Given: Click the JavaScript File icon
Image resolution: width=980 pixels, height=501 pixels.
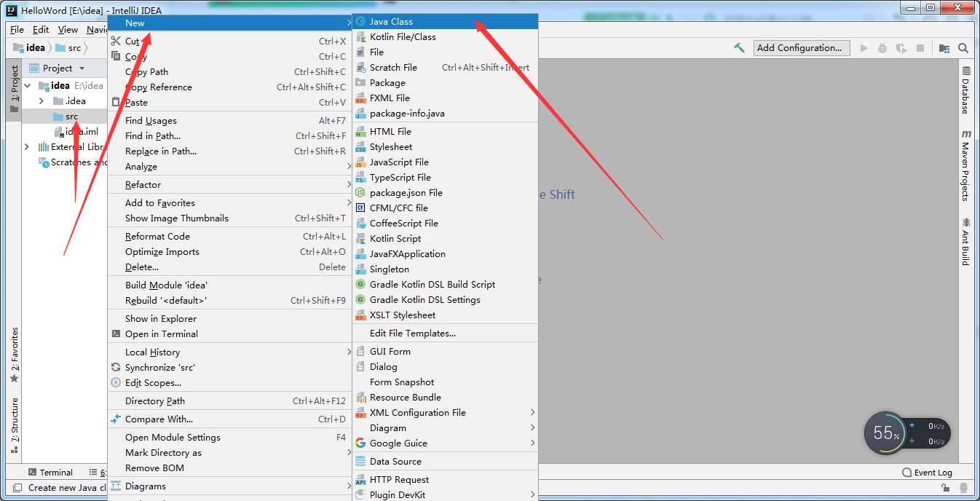Looking at the screenshot, I should coord(360,162).
